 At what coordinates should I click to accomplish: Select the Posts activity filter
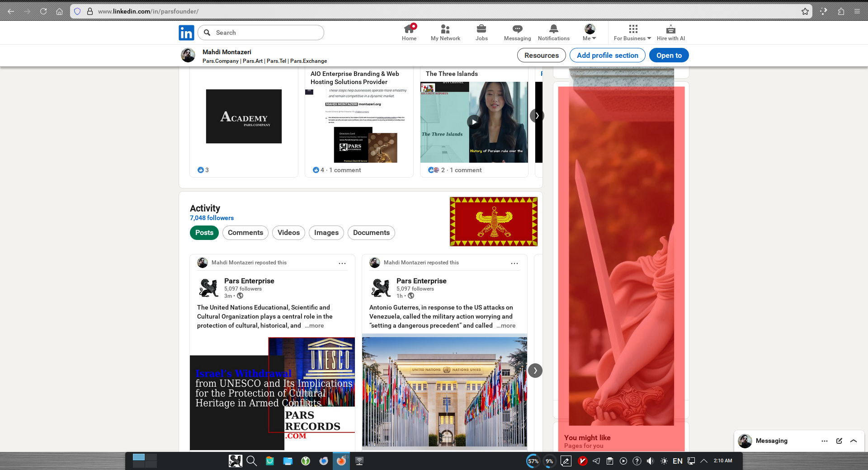point(204,233)
